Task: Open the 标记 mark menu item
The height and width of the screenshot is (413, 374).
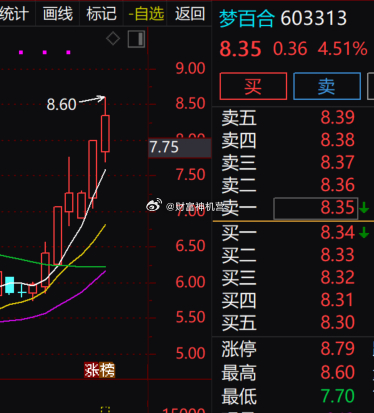Action: 101,14
